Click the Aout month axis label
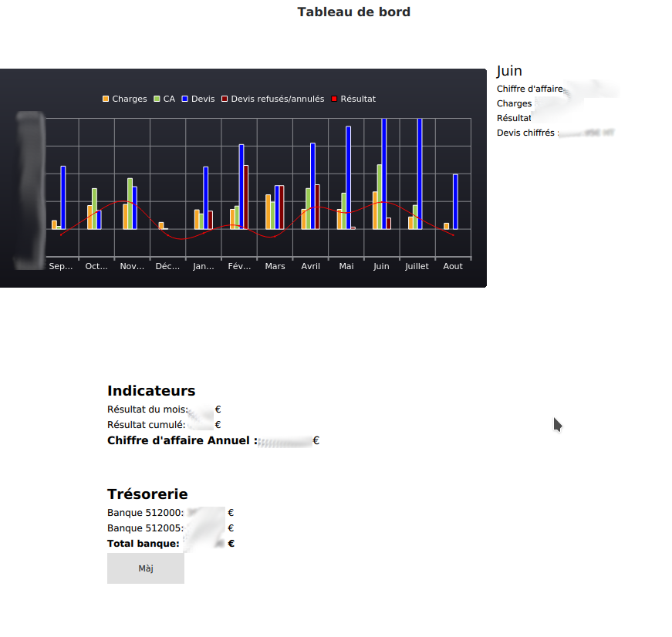672x637 pixels. 453,266
